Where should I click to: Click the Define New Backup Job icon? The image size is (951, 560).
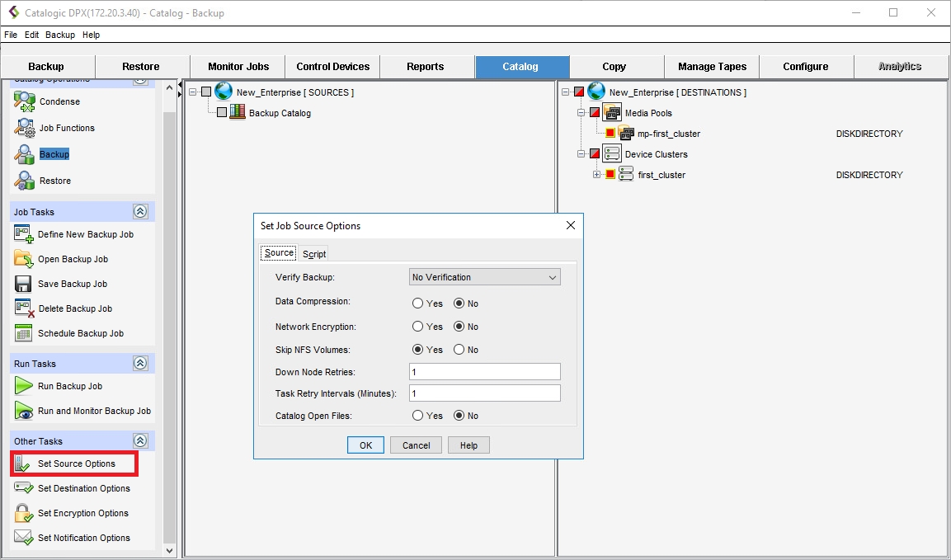click(x=23, y=234)
